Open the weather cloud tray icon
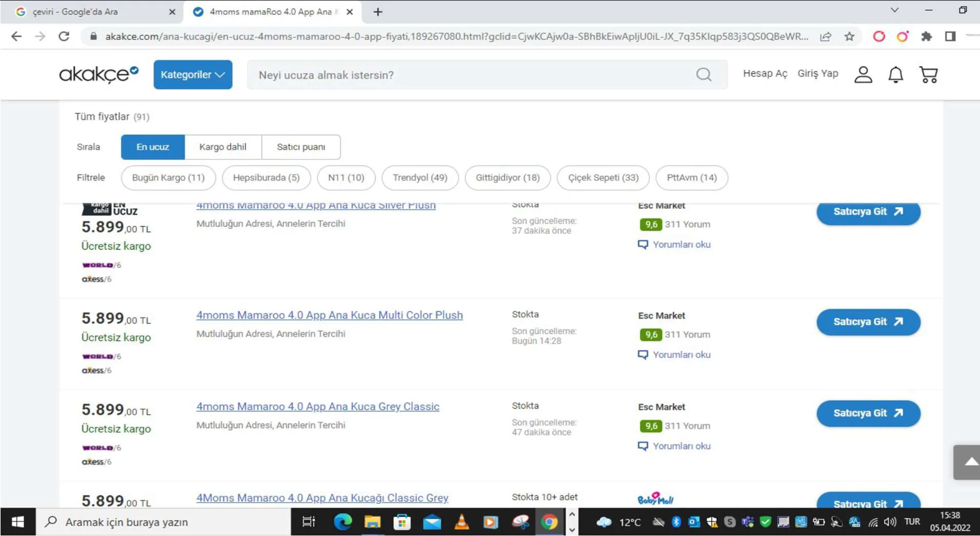980x536 pixels. point(604,522)
